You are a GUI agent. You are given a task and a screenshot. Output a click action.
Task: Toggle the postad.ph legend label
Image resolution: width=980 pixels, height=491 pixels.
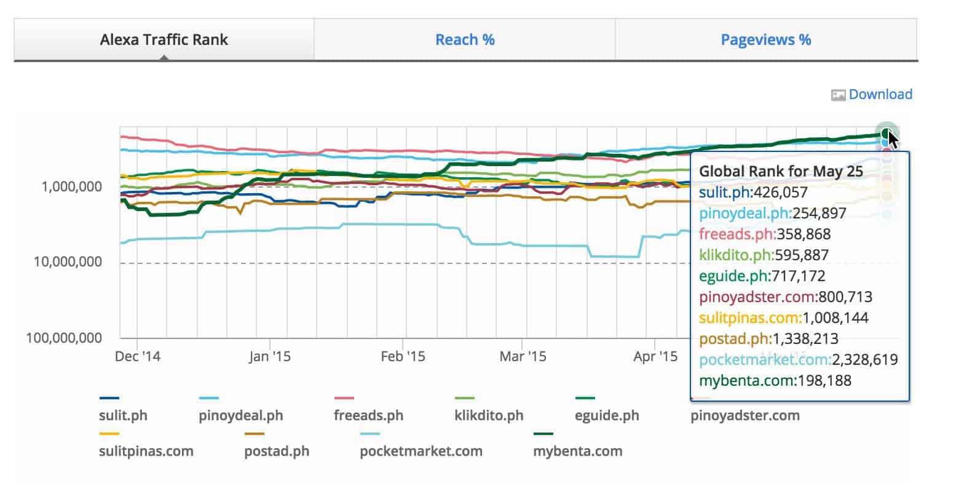[x=277, y=451]
